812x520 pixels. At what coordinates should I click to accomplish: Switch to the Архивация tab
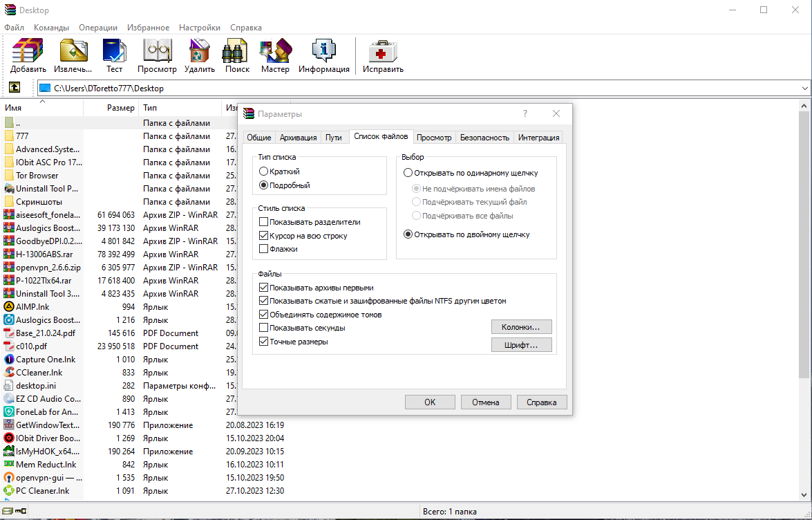coord(299,137)
